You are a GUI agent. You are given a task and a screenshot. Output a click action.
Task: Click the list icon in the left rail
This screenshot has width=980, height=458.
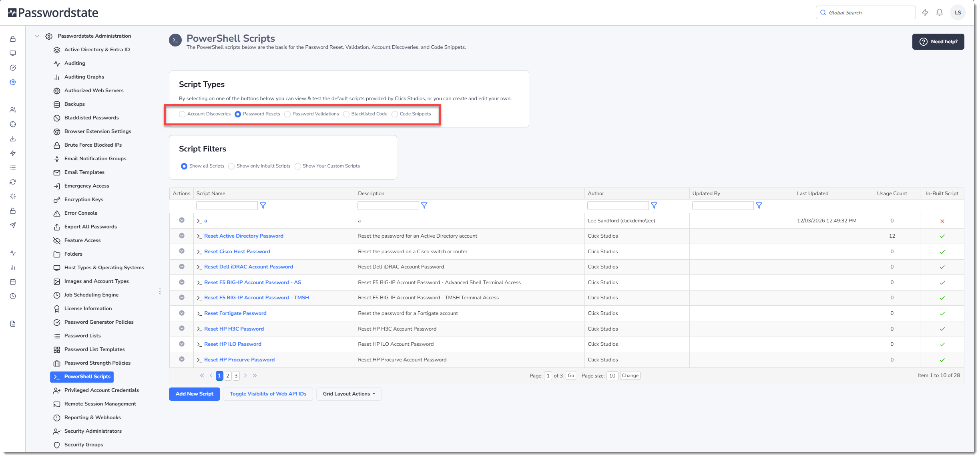(13, 167)
